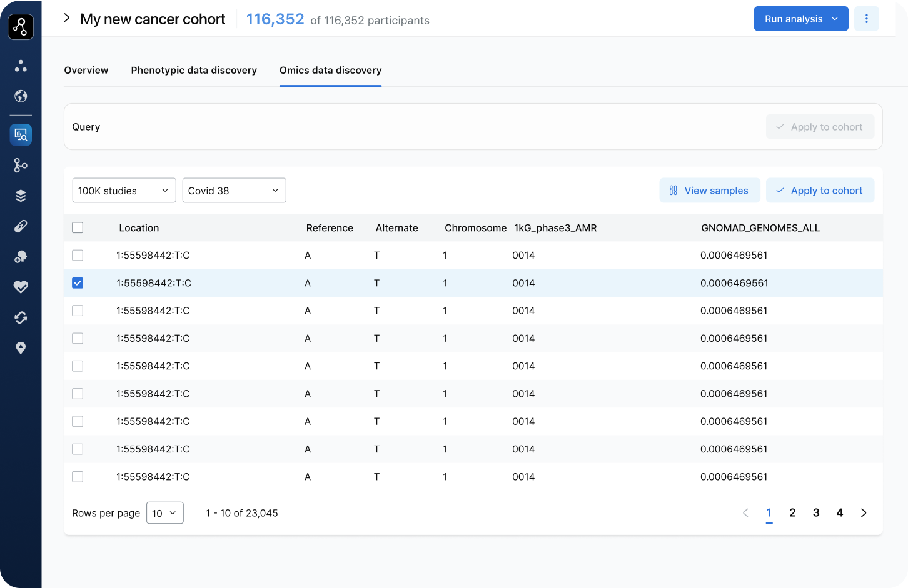Click the Run analysis button label
This screenshot has width=908, height=588.
794,19
